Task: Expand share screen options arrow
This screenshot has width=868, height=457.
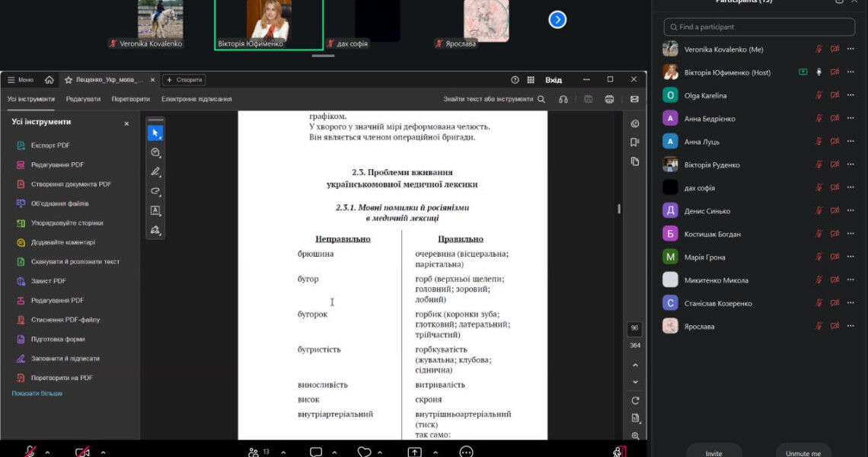Action: (436, 452)
